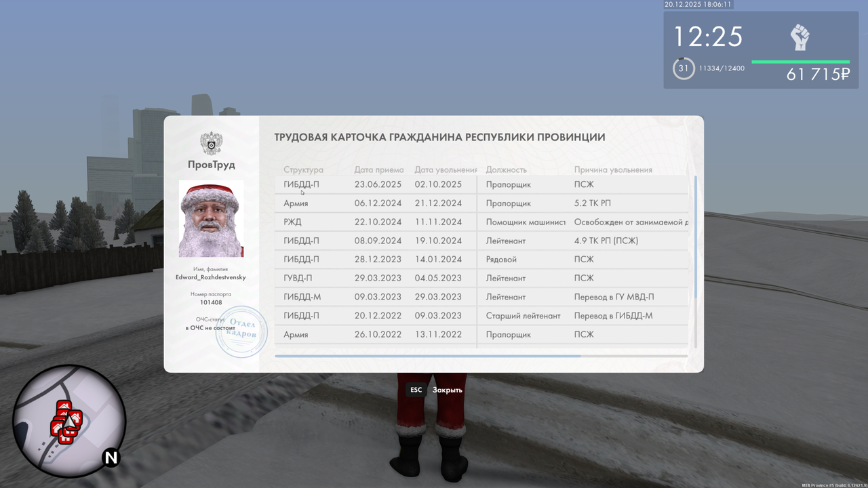Click the Отдел кадров stamp

(241, 331)
